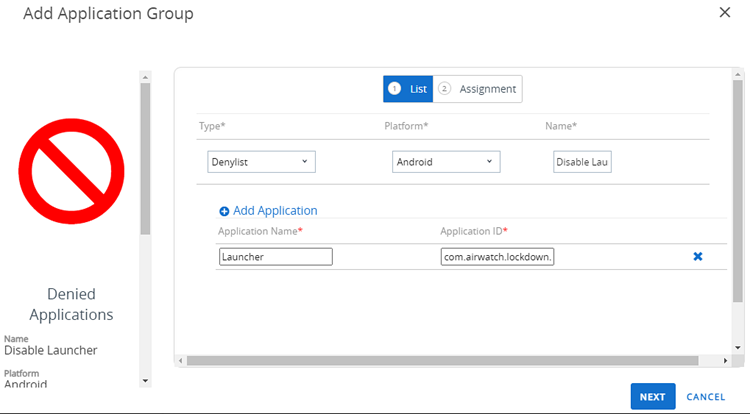Switch to the Assignment step tab
The image size is (750, 414).
click(477, 89)
